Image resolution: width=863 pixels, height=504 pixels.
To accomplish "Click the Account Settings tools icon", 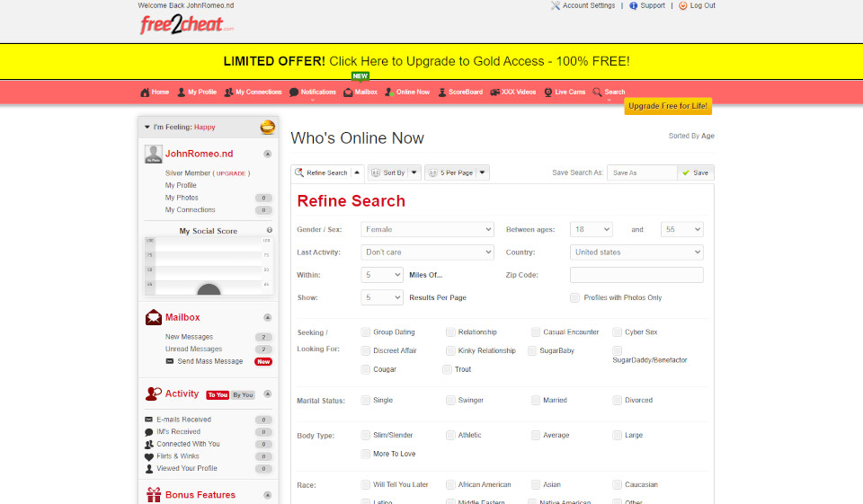I will (x=556, y=5).
